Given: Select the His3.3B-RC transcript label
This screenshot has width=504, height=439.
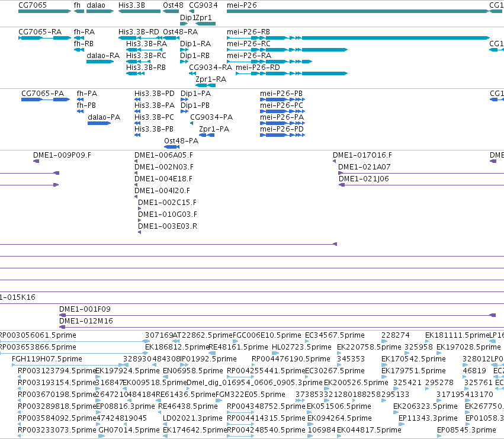Looking at the screenshot, I should coord(146,56).
